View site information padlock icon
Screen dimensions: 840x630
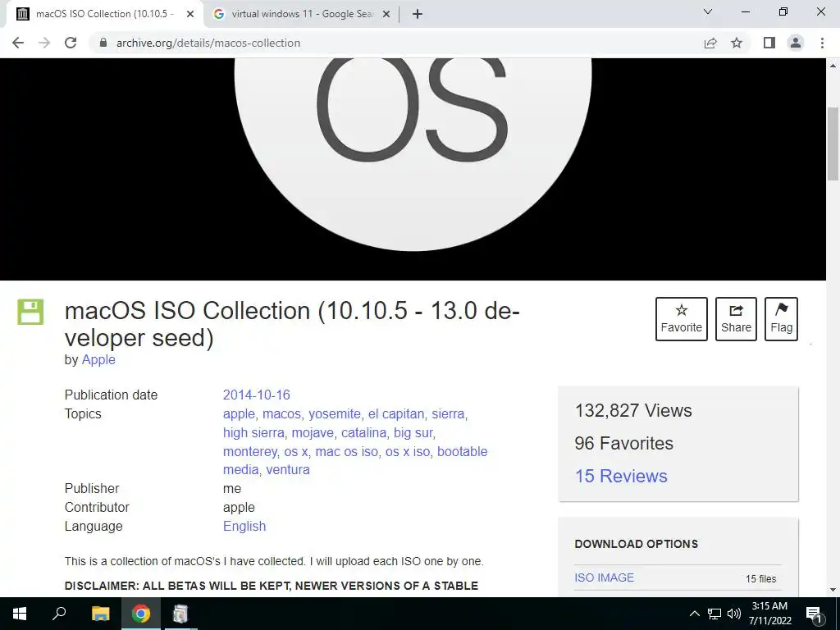click(x=103, y=43)
